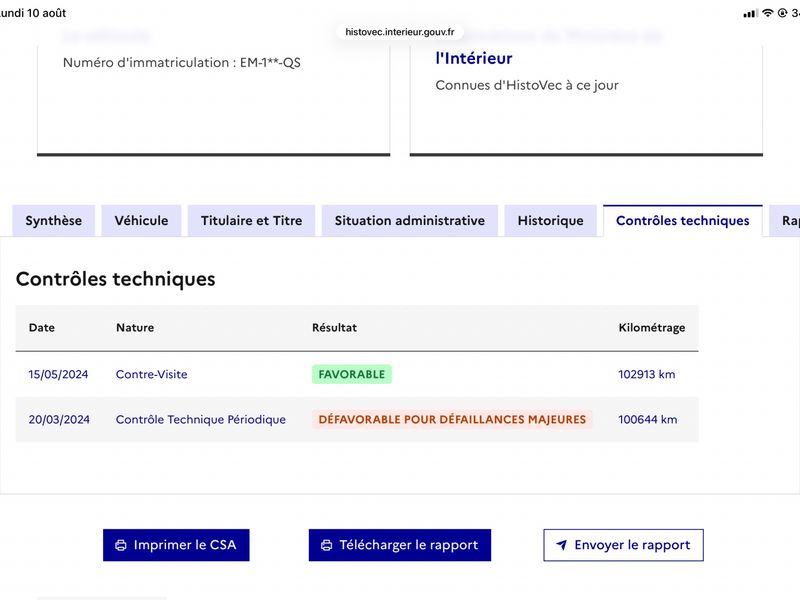Select the date 20/03/2024

(x=59, y=419)
